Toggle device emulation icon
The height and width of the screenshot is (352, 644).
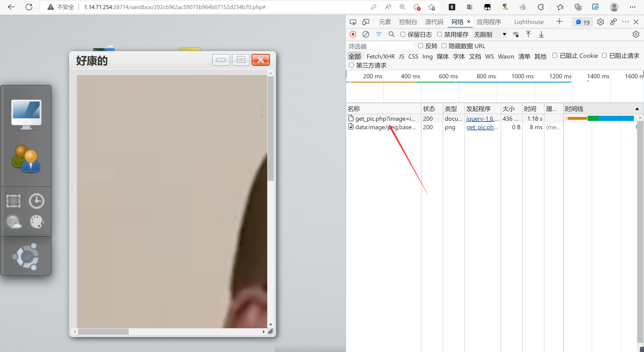pos(365,22)
